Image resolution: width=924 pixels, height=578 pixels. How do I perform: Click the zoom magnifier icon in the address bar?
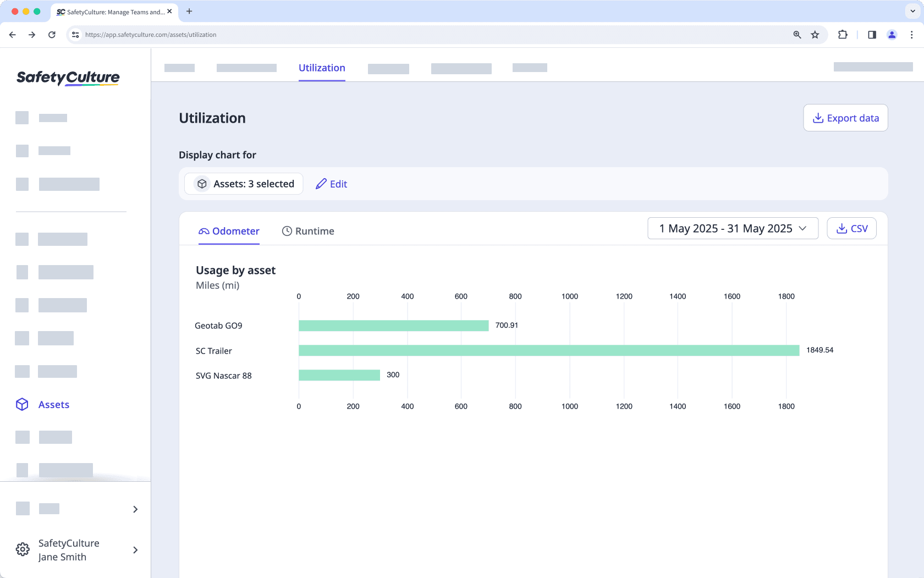coord(796,34)
